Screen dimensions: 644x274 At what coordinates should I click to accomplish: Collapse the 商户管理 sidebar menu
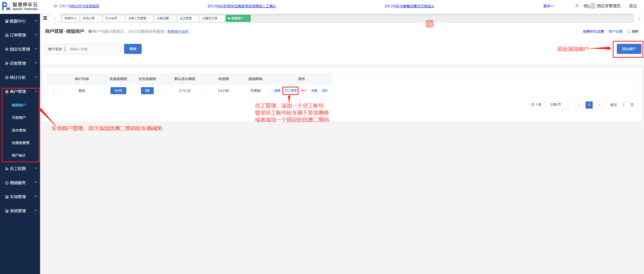(20, 91)
